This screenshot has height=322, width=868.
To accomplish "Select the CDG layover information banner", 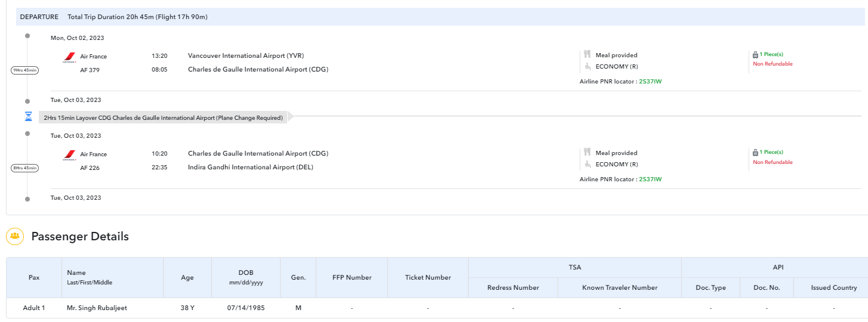I will 163,117.
